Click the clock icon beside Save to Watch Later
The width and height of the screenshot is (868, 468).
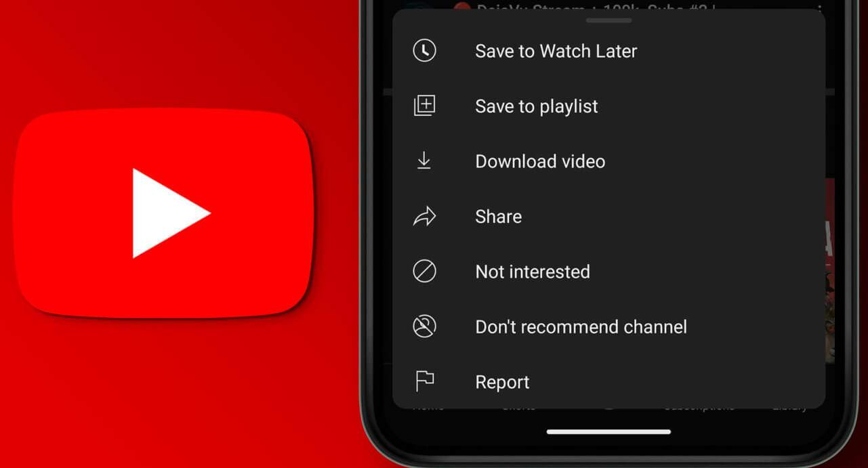[424, 51]
